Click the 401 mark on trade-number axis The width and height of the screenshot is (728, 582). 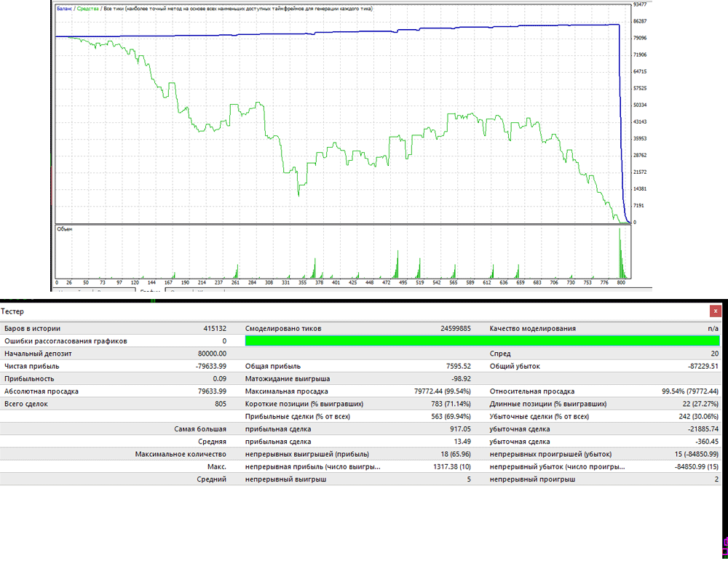tap(336, 282)
